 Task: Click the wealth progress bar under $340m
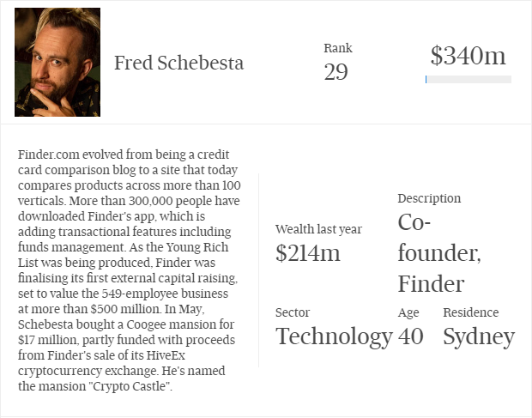(468, 80)
